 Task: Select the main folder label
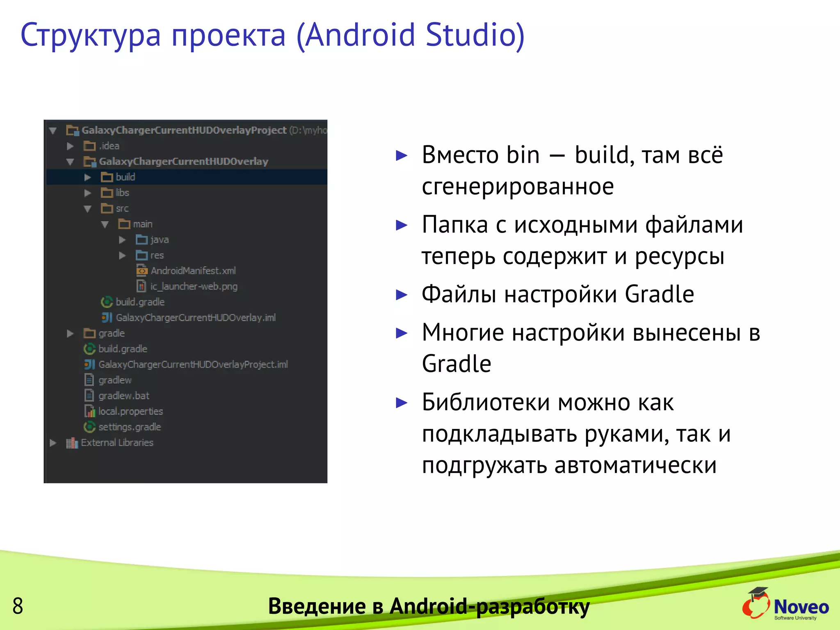[143, 224]
